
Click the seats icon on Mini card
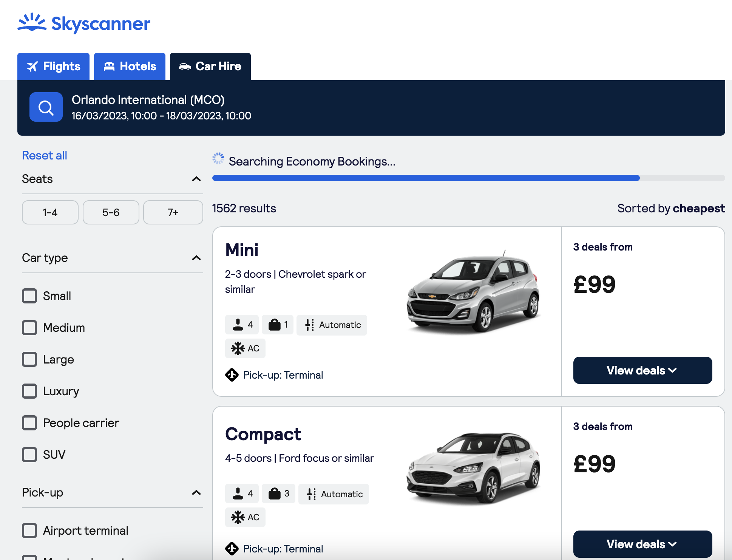(238, 325)
